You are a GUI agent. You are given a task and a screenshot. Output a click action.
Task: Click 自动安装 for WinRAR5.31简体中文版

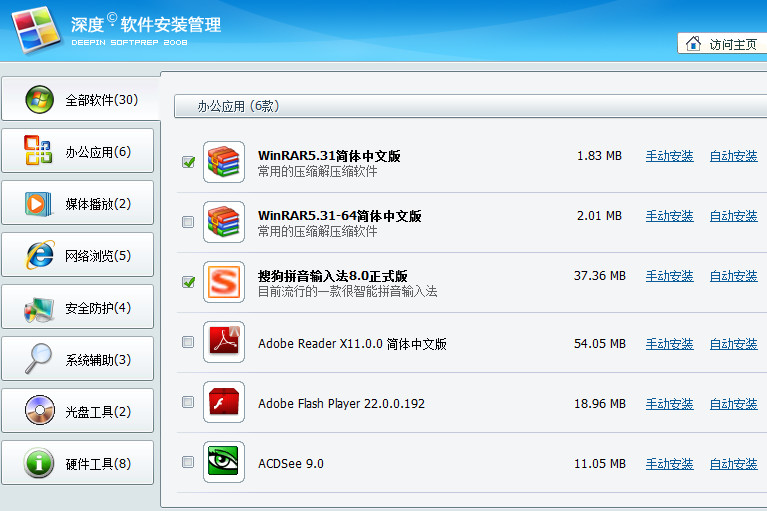coord(733,156)
